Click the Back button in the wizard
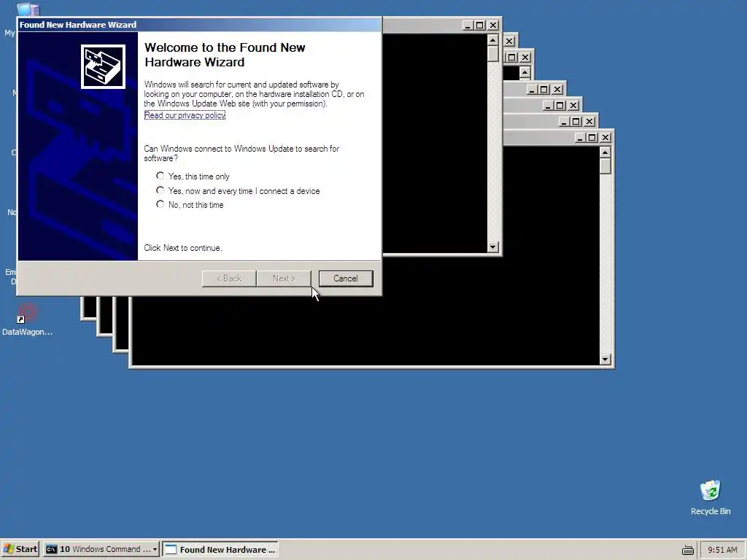 tap(229, 279)
